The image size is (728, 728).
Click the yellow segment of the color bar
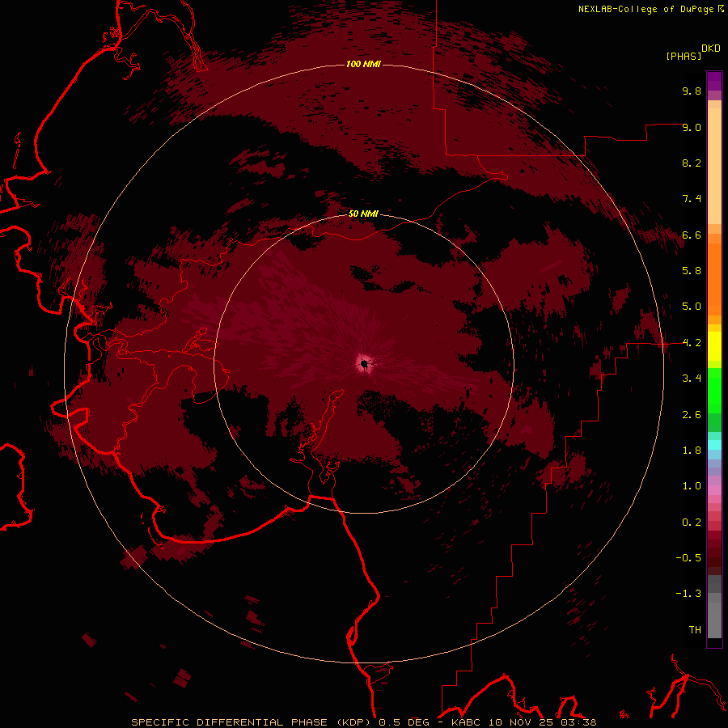(x=714, y=346)
